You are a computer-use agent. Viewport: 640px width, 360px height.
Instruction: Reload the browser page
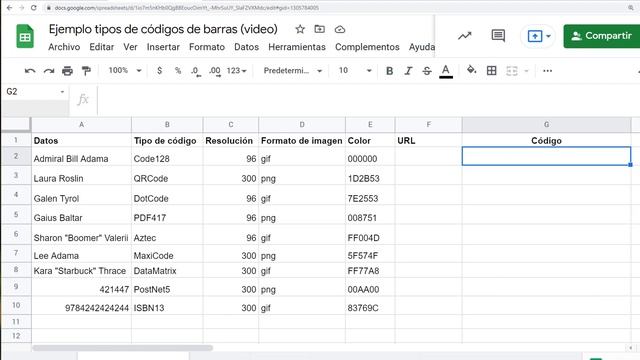pyautogui.click(x=34, y=7)
